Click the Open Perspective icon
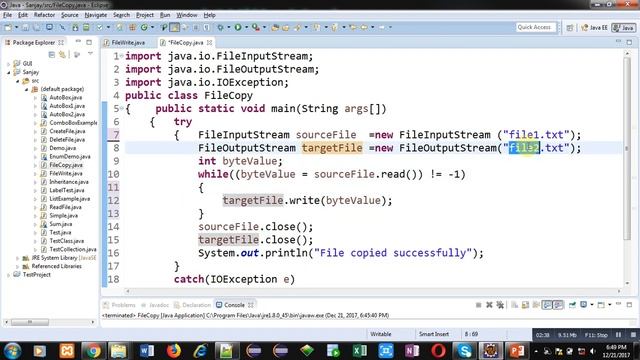The height and width of the screenshot is (360, 640). pos(570,28)
